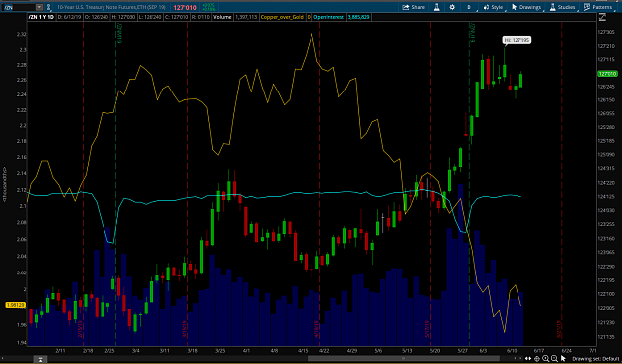
Task: Click the 1,397,113 volume value
Action: point(246,17)
